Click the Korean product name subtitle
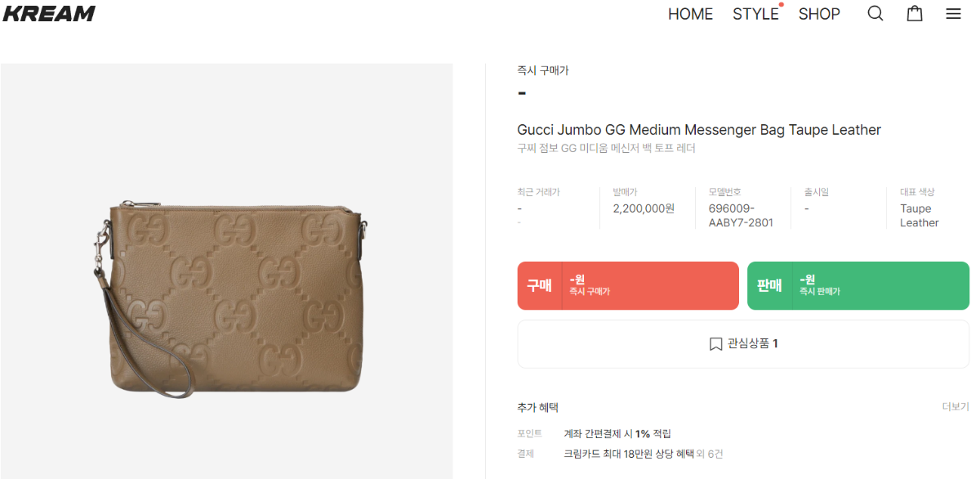The height and width of the screenshot is (479, 980). (x=606, y=149)
